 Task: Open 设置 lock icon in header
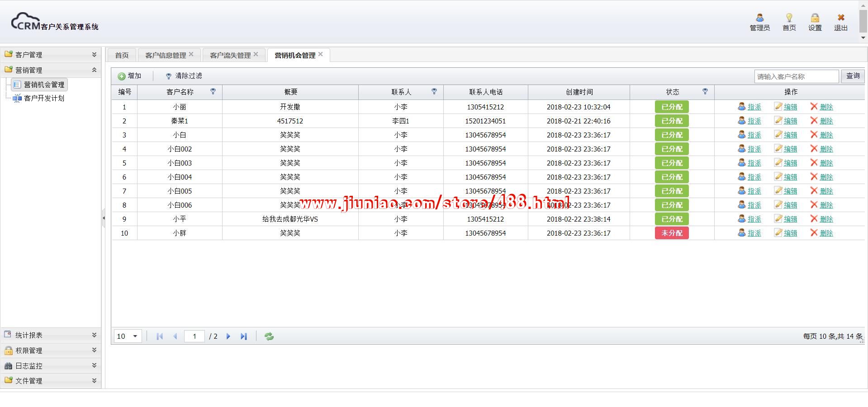(x=815, y=18)
